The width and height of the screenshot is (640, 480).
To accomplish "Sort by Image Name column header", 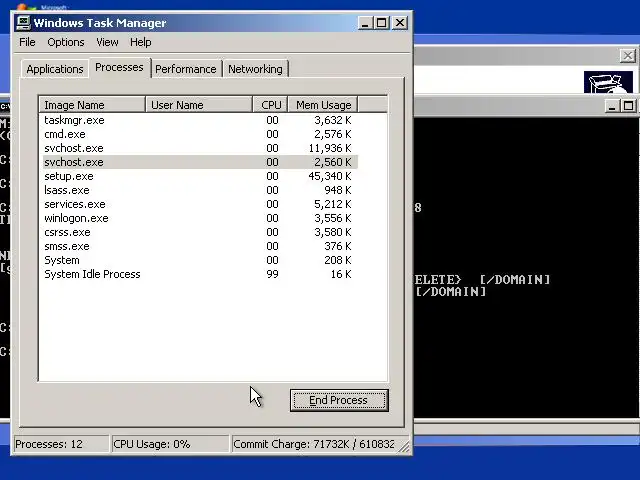I will pyautogui.click(x=92, y=105).
